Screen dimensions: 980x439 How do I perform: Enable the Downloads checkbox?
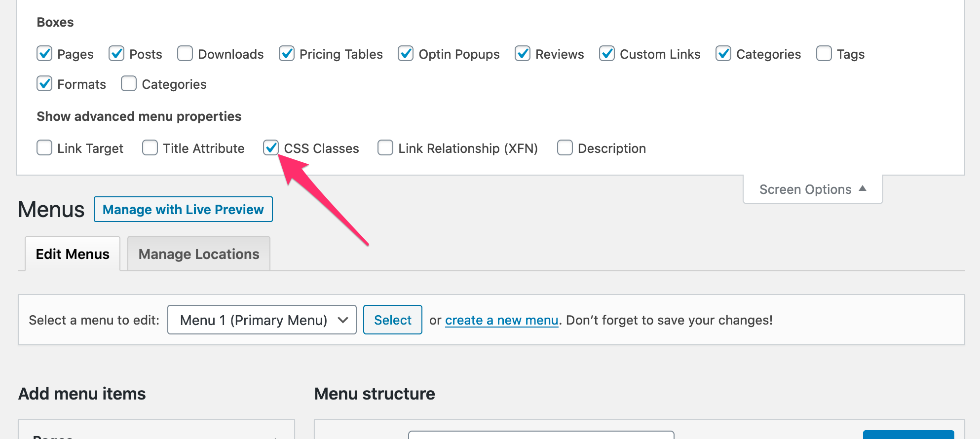[x=185, y=54]
